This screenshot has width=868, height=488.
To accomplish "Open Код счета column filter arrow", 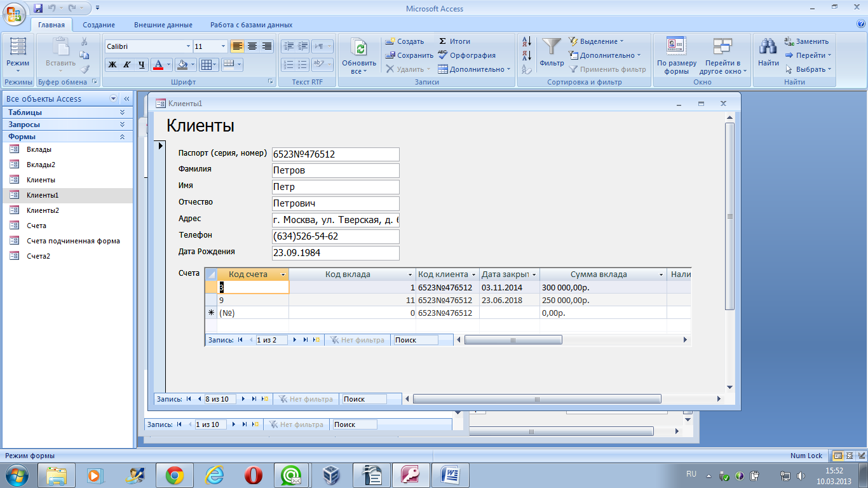I will [x=283, y=274].
